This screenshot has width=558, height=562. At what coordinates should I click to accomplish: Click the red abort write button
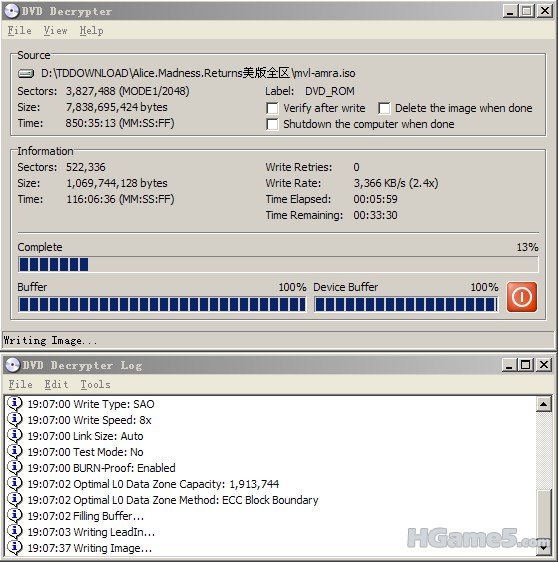(521, 297)
